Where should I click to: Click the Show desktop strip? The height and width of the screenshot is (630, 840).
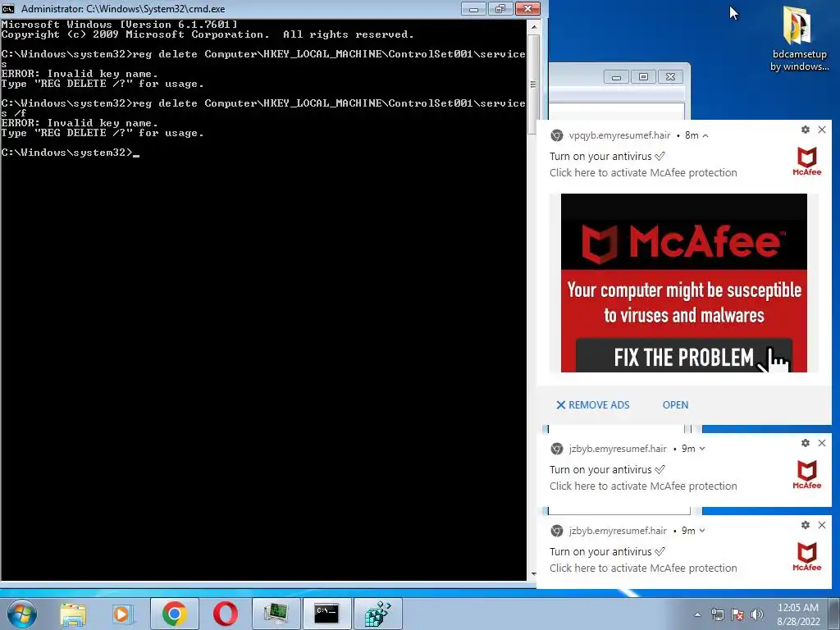point(835,614)
